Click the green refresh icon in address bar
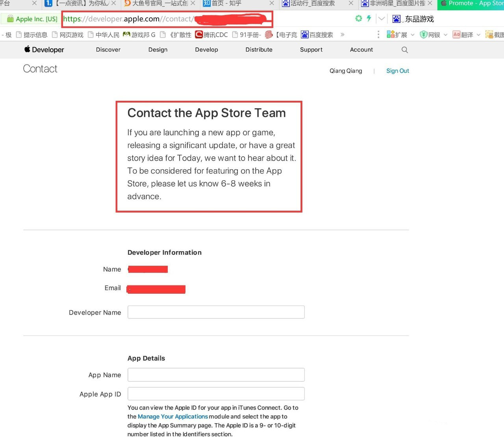The width and height of the screenshot is (504, 437). click(x=358, y=19)
